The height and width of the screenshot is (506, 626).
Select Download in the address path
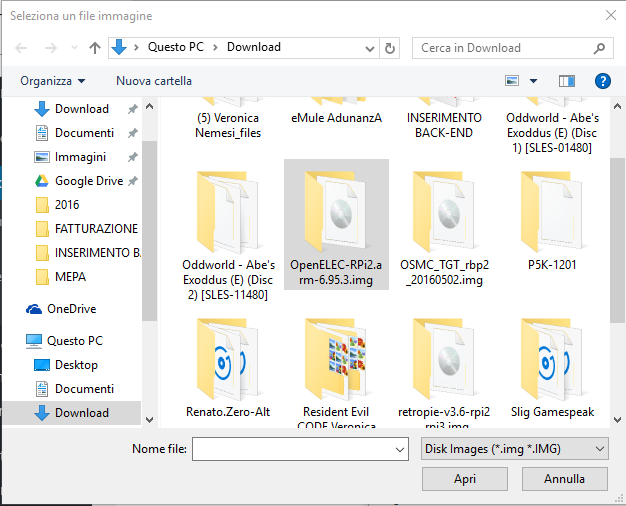point(254,47)
